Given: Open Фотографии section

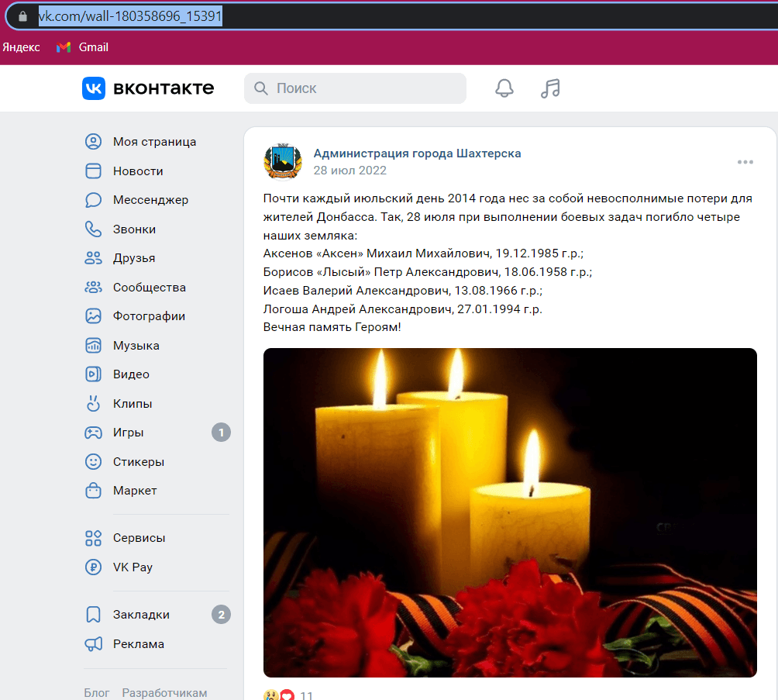Looking at the screenshot, I should pos(149,316).
